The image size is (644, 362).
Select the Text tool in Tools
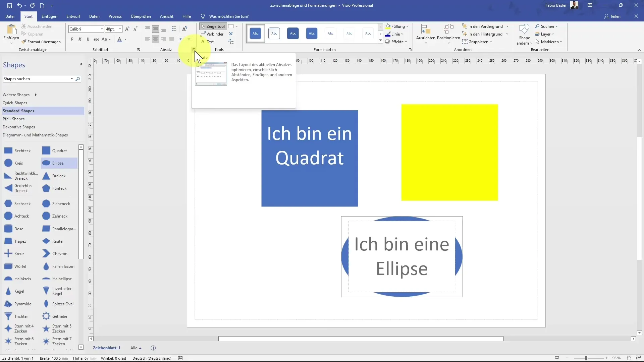tap(207, 42)
